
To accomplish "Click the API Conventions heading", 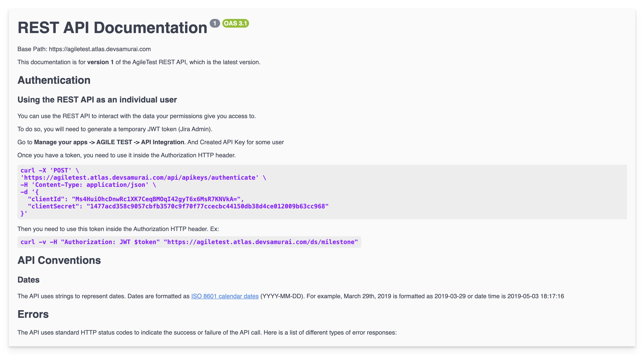I will pyautogui.click(x=59, y=260).
